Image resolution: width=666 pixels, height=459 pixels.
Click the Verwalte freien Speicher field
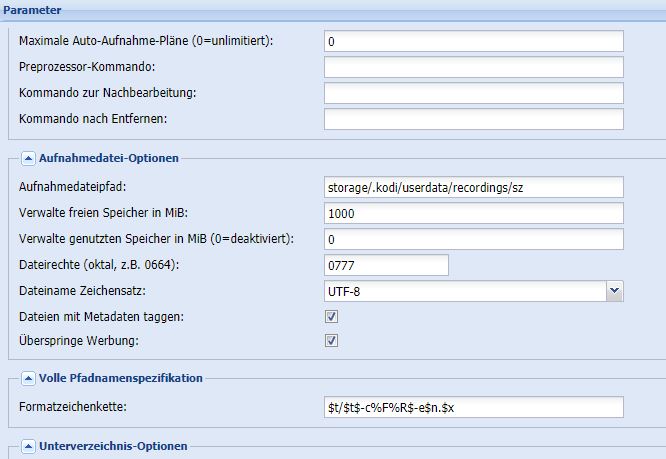(474, 213)
